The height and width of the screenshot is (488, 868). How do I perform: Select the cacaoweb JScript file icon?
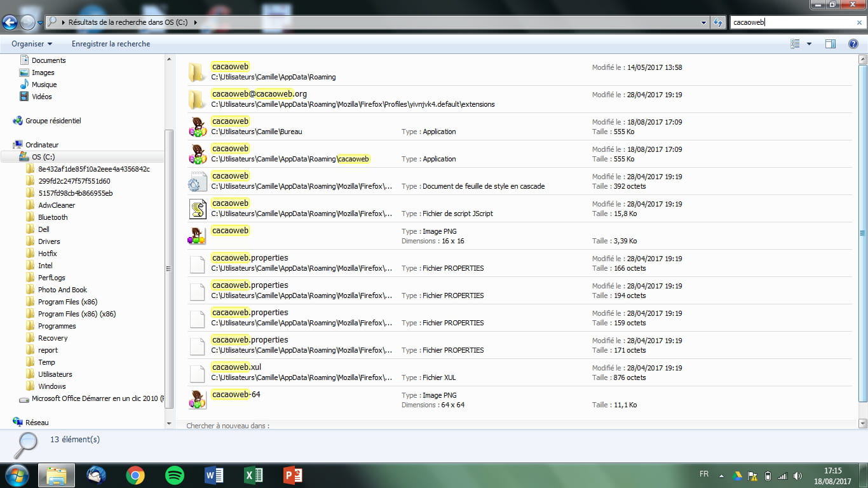point(198,208)
